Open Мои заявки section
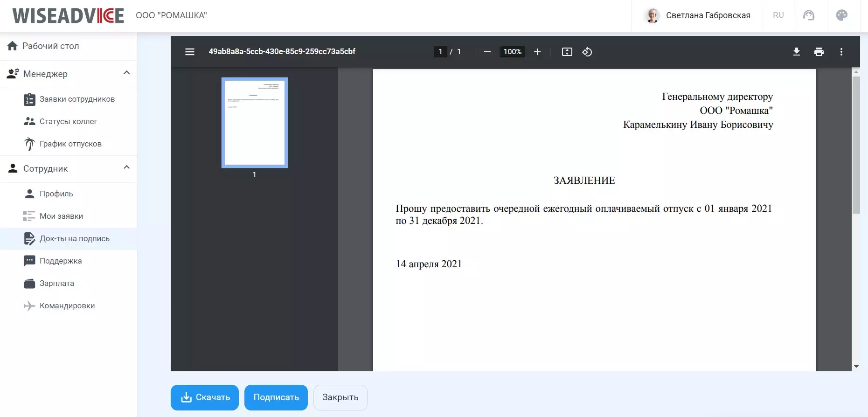The height and width of the screenshot is (417, 868). [x=69, y=216]
